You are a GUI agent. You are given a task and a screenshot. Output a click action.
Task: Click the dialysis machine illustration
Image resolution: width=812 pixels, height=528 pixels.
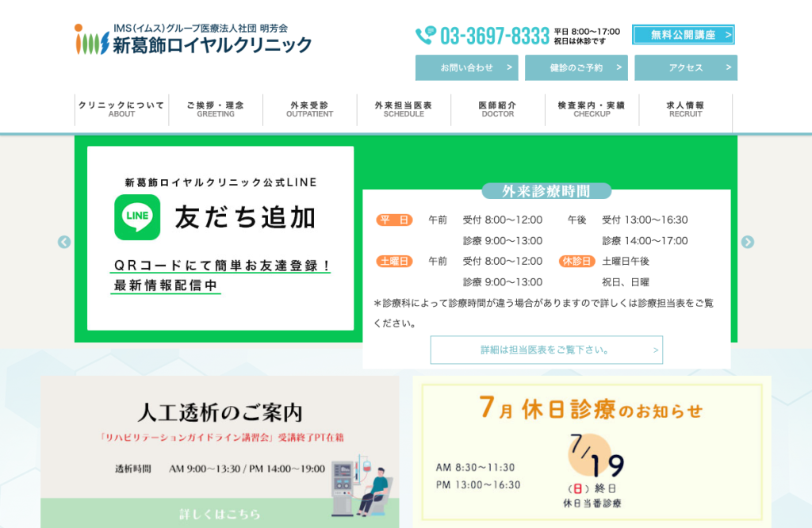(x=361, y=486)
